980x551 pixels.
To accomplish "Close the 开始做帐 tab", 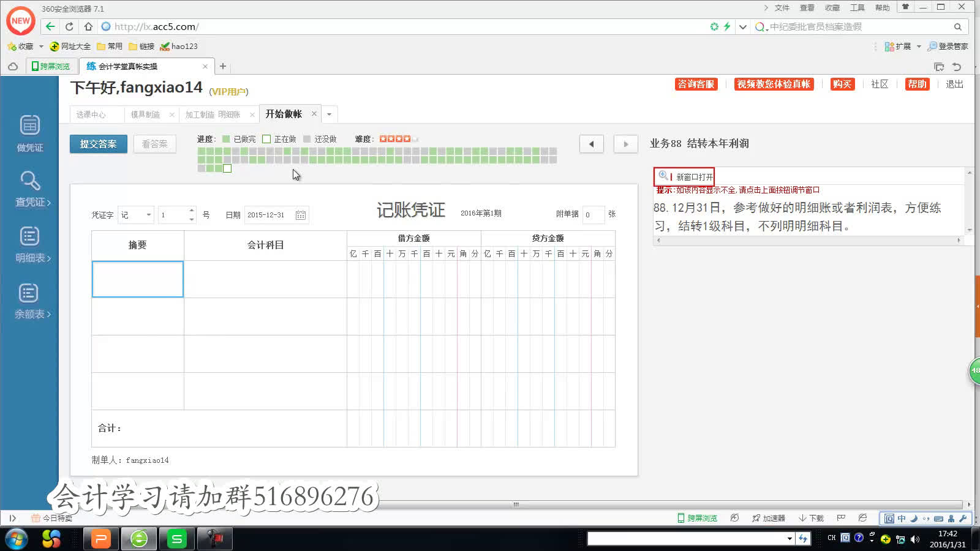I will tap(314, 113).
